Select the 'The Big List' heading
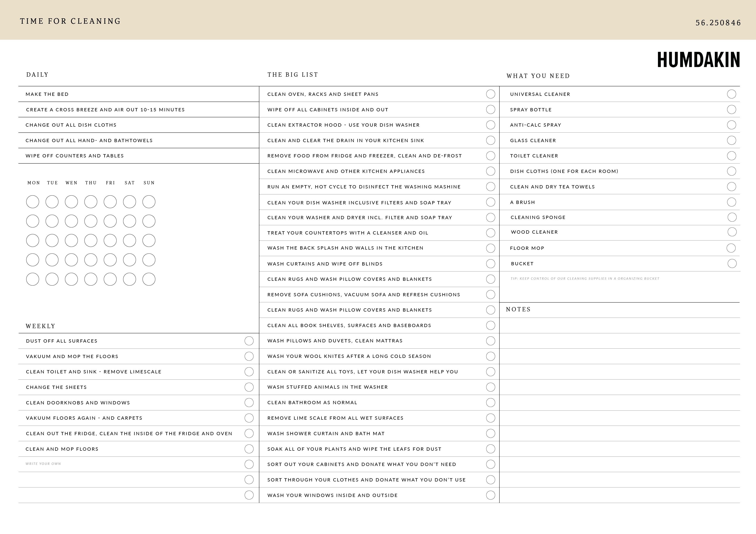The image size is (756, 534). 292,75
